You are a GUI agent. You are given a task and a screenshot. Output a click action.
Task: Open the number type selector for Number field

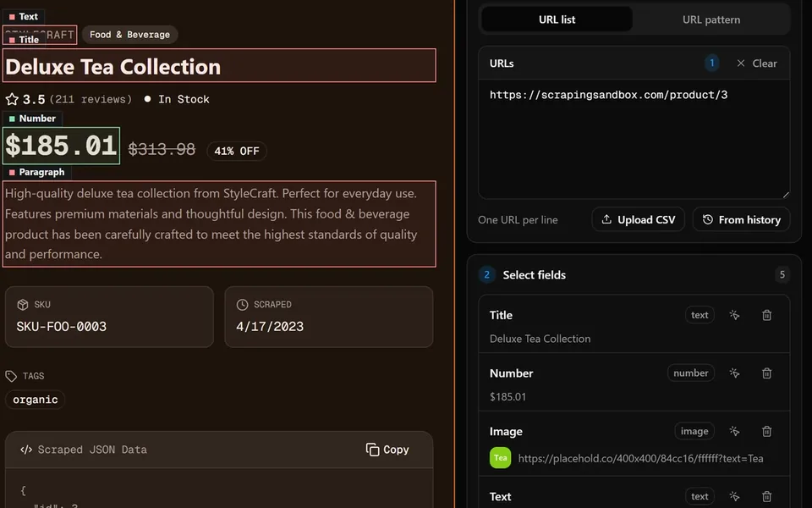click(691, 373)
